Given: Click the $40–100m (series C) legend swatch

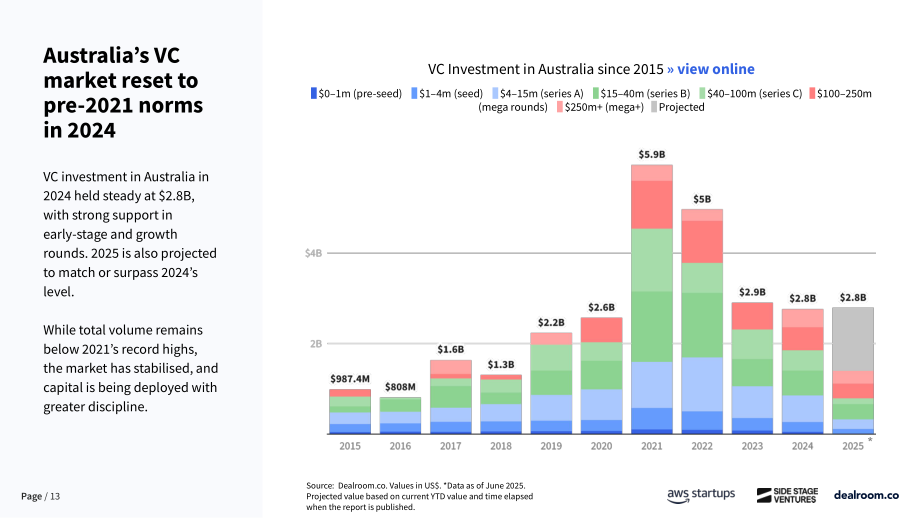Looking at the screenshot, I should (702, 93).
